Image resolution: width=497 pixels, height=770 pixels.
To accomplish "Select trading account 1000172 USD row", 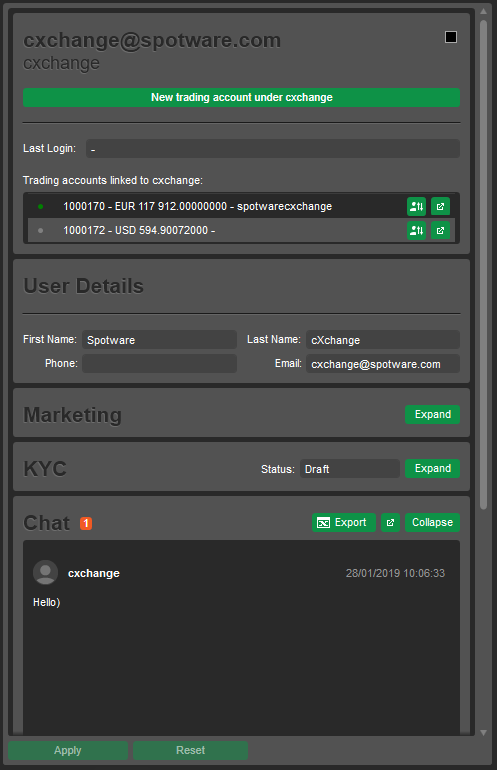I will [x=241, y=230].
